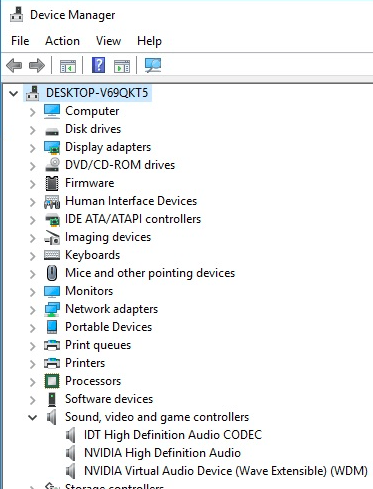Click the Monitors icon
Viewport: 373px width, 489px height.
coord(52,291)
